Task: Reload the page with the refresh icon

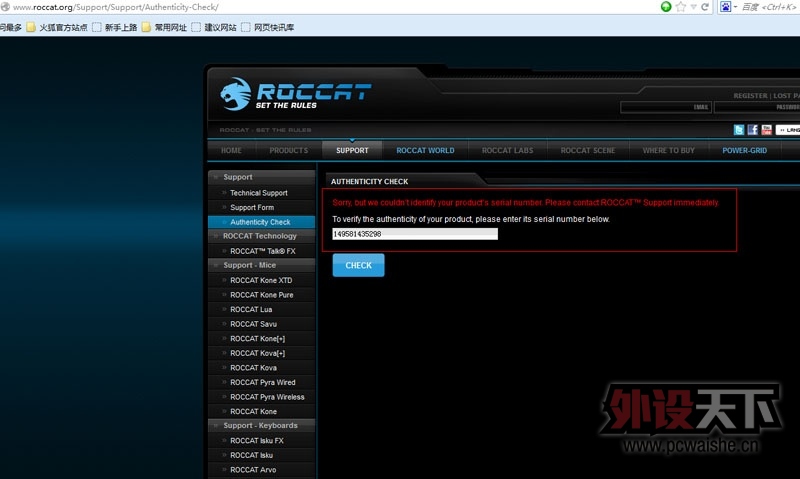Action: click(705, 7)
